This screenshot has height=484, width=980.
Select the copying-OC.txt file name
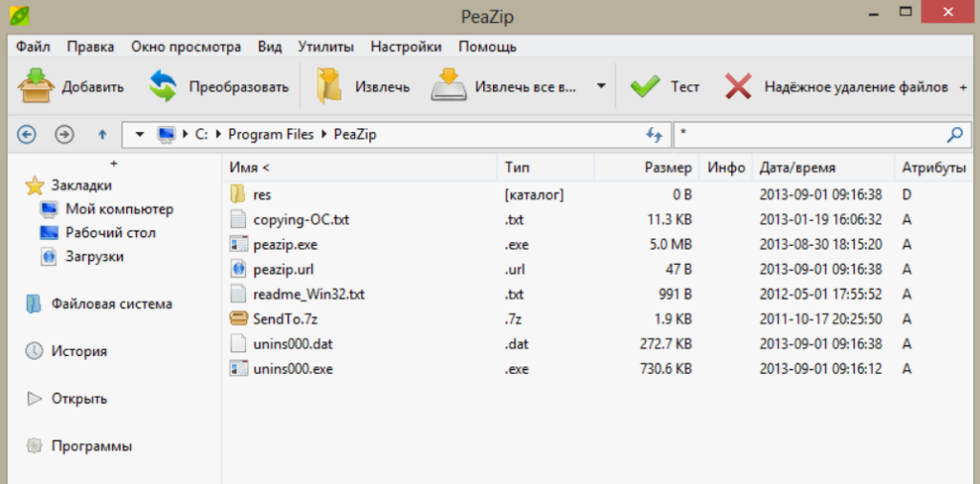pyautogui.click(x=301, y=219)
